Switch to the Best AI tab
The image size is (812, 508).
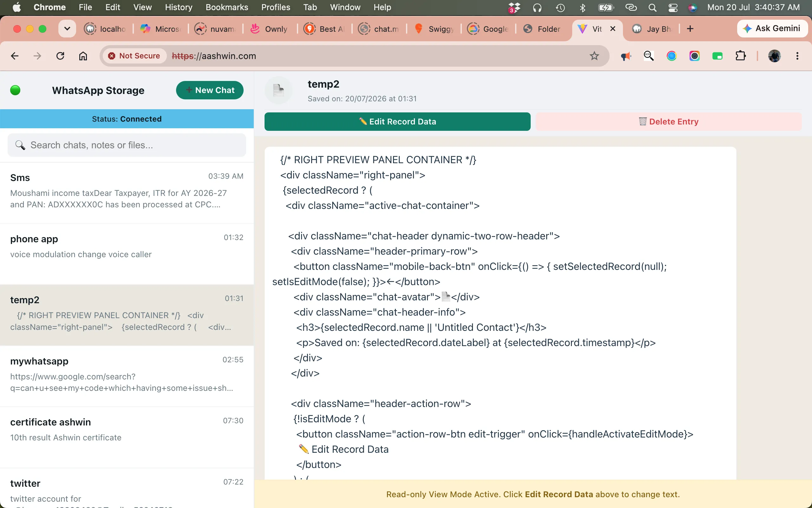324,29
